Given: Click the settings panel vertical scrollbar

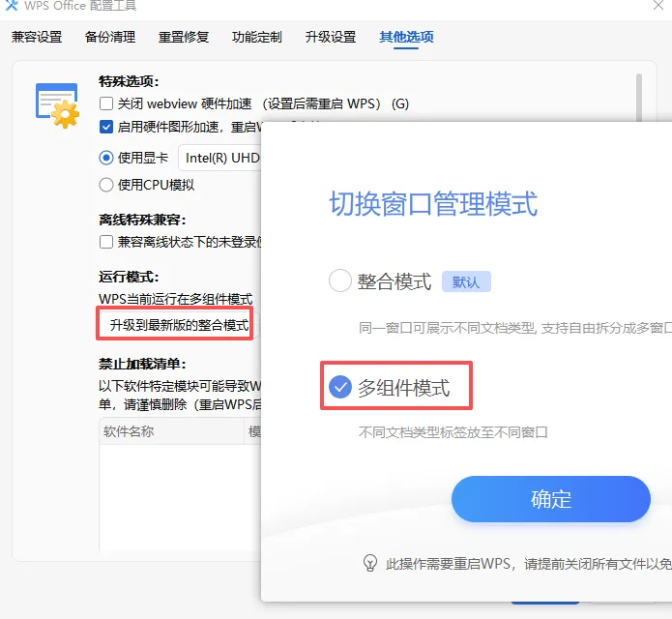Looking at the screenshot, I should [x=639, y=98].
